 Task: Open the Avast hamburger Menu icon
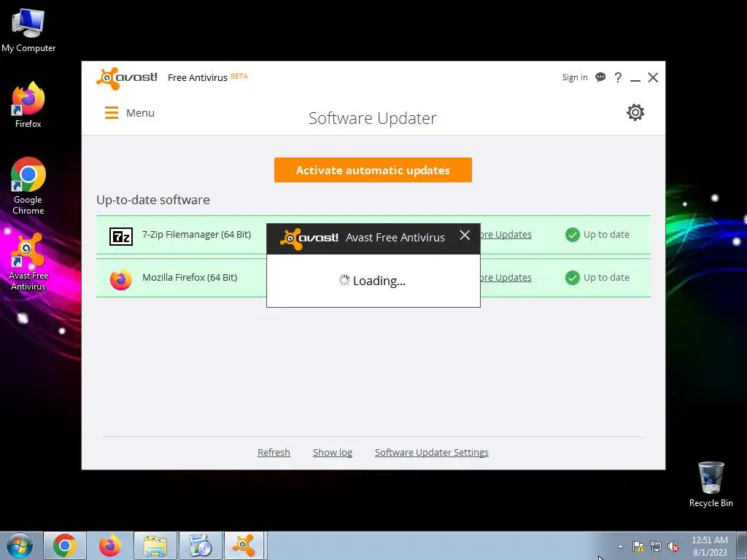tap(112, 113)
